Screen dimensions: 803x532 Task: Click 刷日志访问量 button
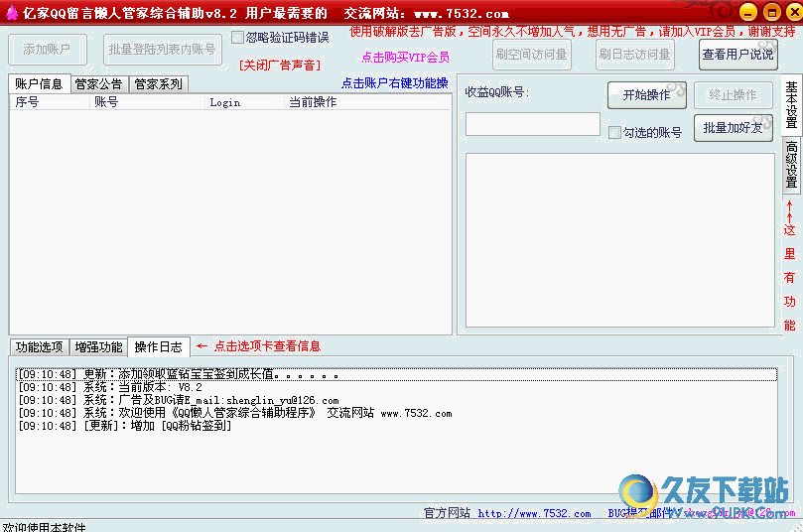634,55
